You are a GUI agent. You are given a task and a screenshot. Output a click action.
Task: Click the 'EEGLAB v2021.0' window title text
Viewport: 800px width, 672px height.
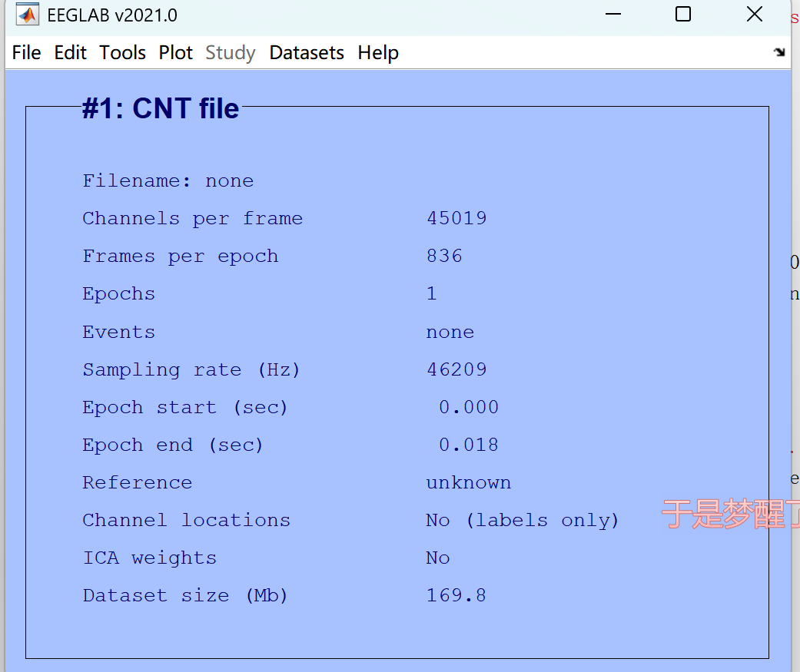[112, 15]
